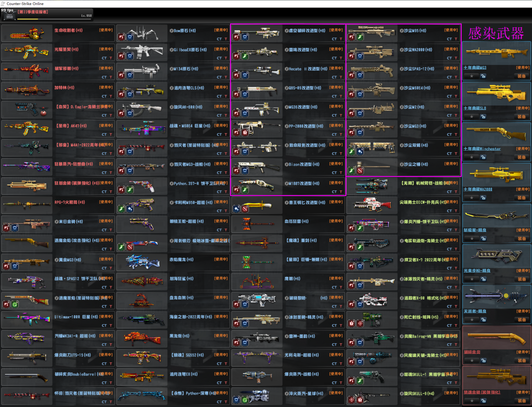
Task: Click blue reload badge on 沙尘WA2000 row
Action: tap(360, 56)
